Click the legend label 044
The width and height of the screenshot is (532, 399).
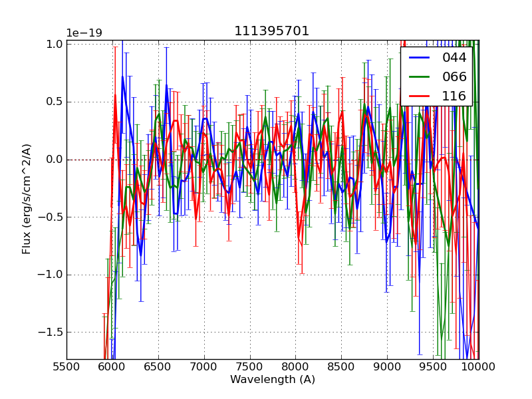coord(454,58)
